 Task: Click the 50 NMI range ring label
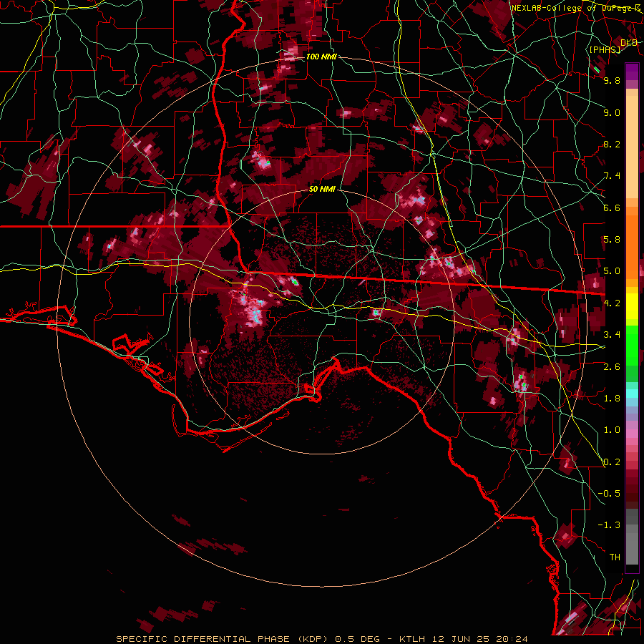pyautogui.click(x=322, y=189)
